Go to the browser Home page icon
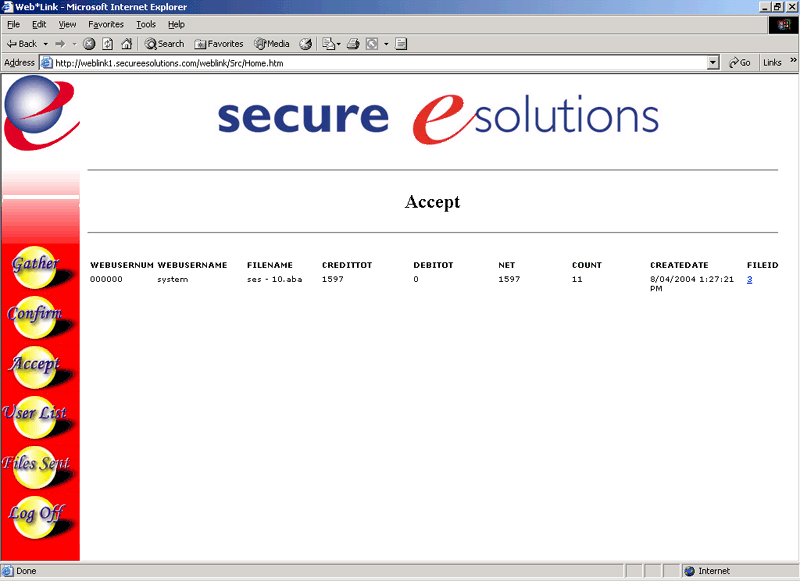This screenshot has width=800, height=581. 127,44
